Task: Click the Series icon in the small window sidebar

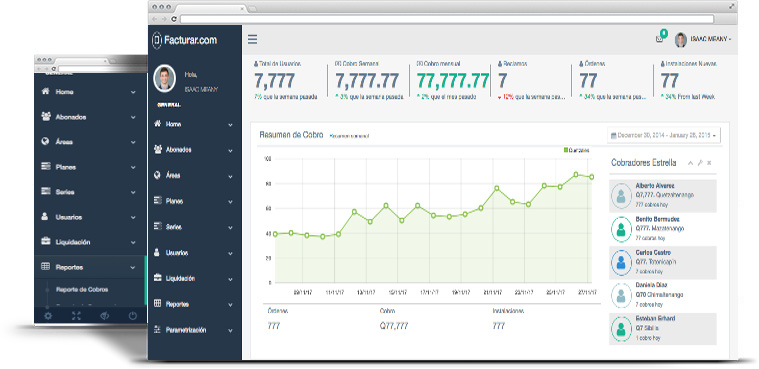Action: [x=46, y=192]
